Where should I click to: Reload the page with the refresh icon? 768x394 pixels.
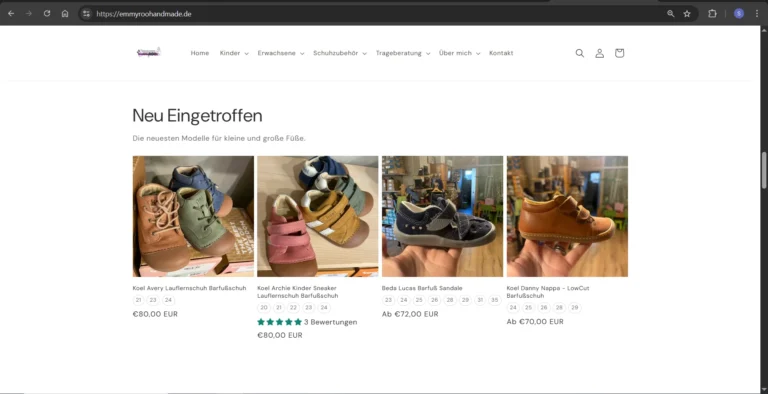point(47,14)
